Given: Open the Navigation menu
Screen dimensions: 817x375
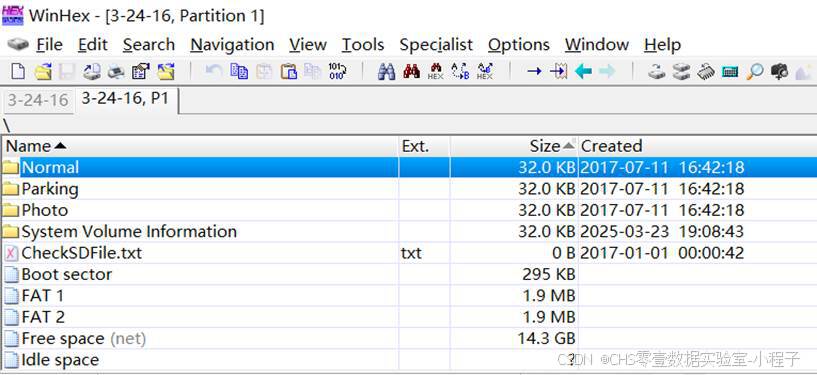Looking at the screenshot, I should tap(232, 45).
